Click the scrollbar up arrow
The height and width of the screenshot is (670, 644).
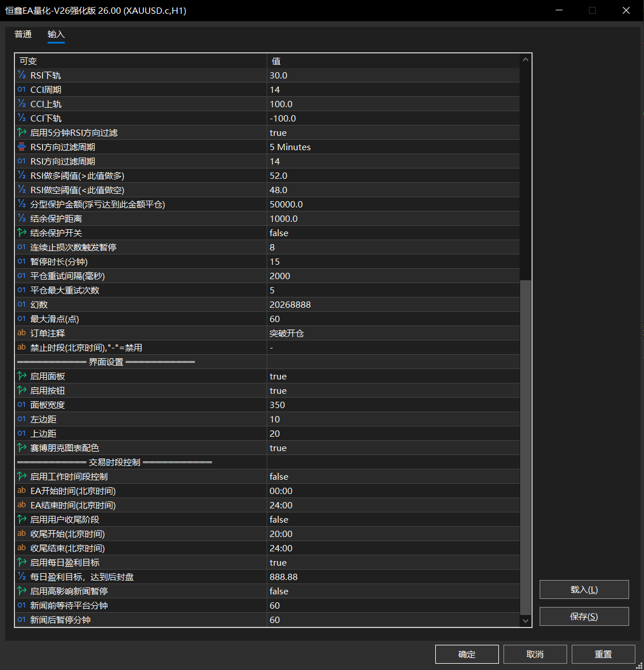tap(525, 60)
